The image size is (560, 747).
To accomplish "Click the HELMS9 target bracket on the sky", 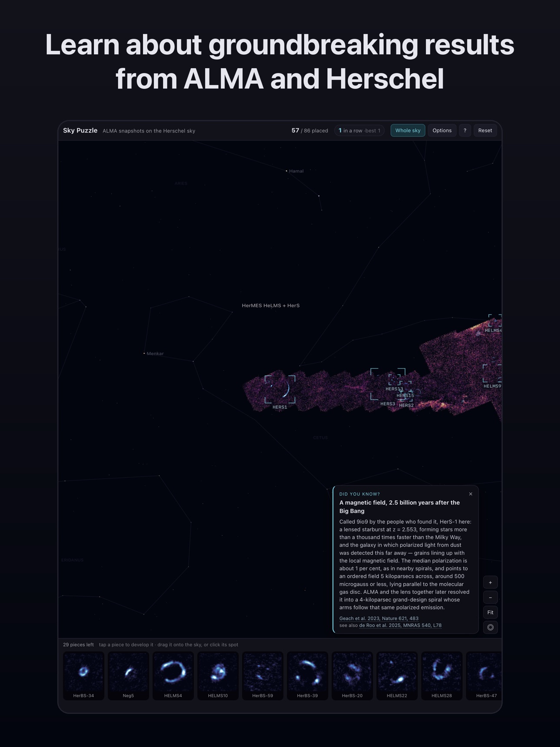I will coord(492,373).
